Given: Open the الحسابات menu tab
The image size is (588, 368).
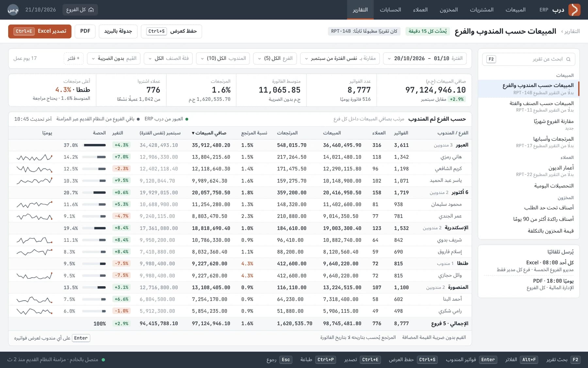Looking at the screenshot, I should (x=390, y=10).
